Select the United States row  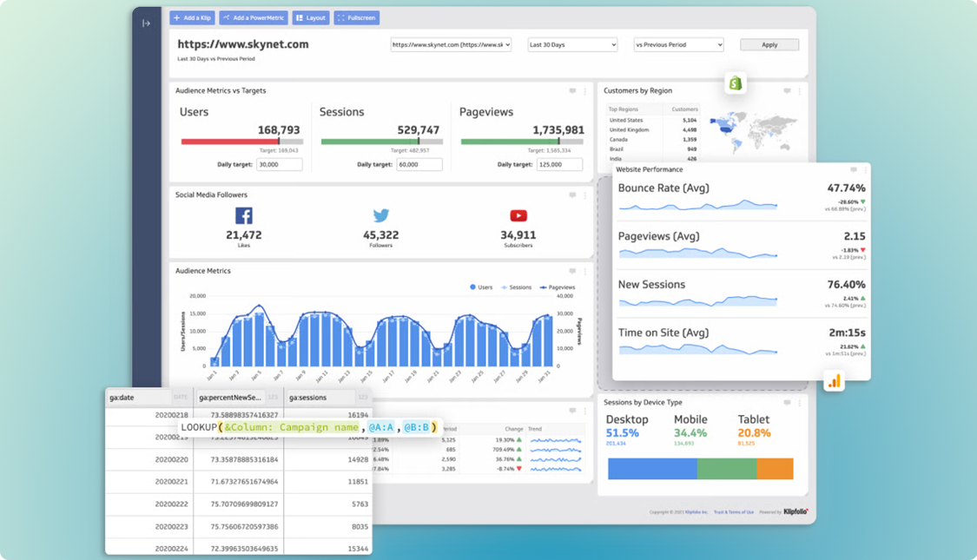click(x=652, y=120)
